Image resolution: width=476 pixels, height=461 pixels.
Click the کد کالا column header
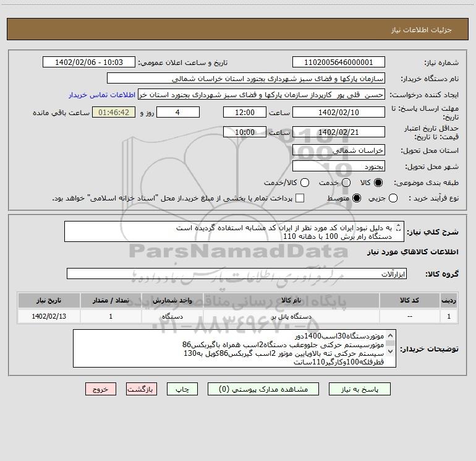click(409, 300)
